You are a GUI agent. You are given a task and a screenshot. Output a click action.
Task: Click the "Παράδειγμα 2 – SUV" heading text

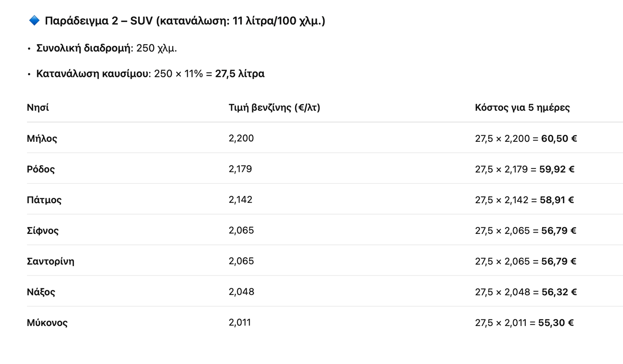pos(99,21)
